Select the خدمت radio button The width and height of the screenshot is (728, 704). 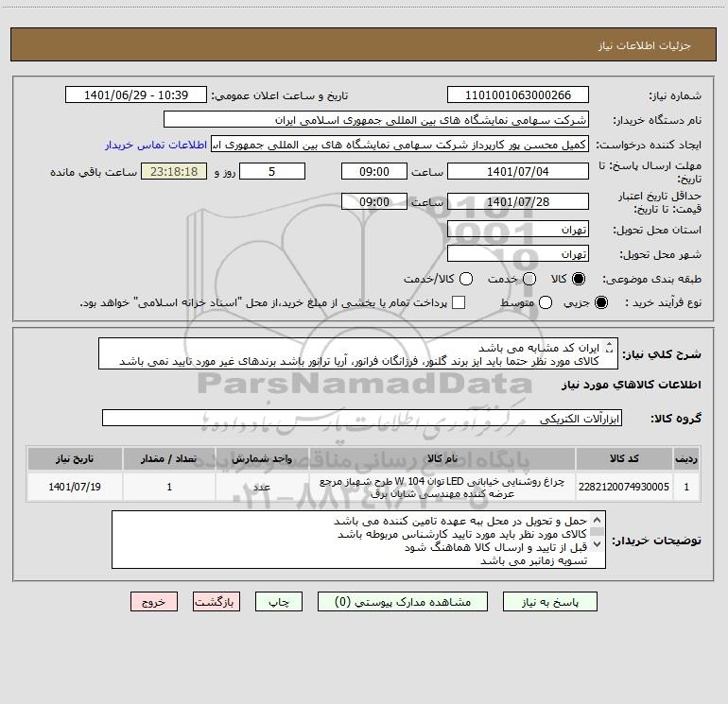529,279
